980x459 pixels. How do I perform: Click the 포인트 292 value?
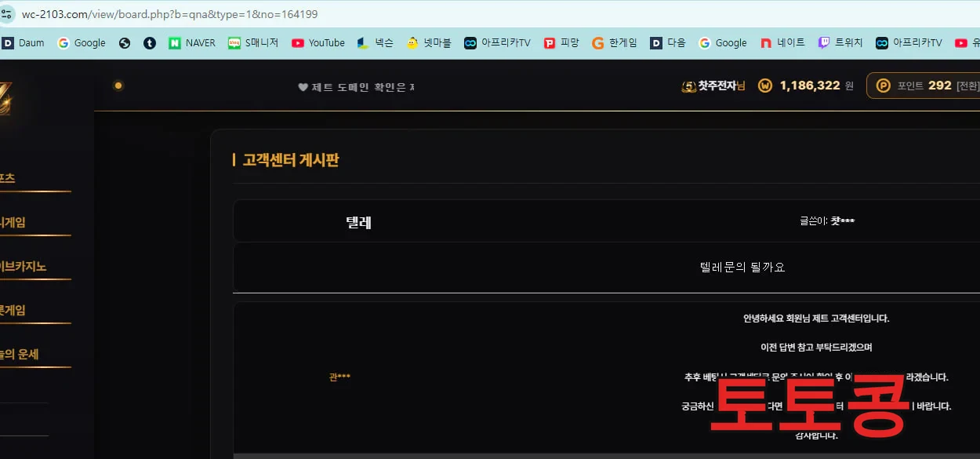[924, 86]
